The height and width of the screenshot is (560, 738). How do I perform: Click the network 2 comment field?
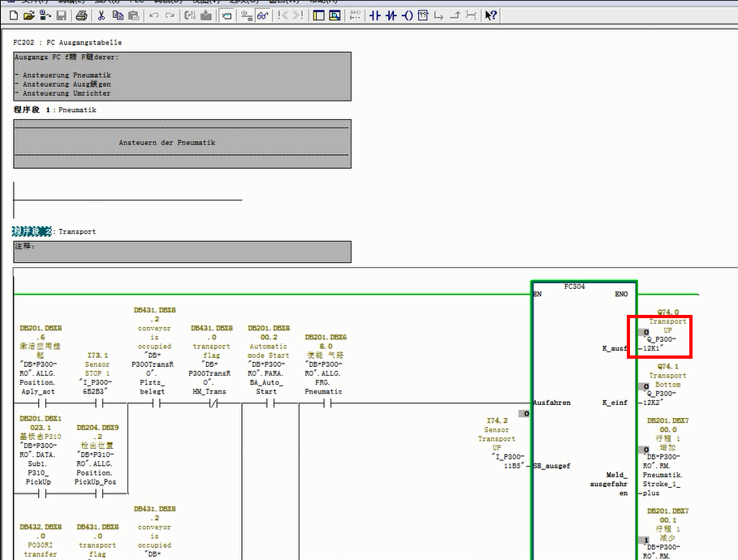[x=183, y=252]
